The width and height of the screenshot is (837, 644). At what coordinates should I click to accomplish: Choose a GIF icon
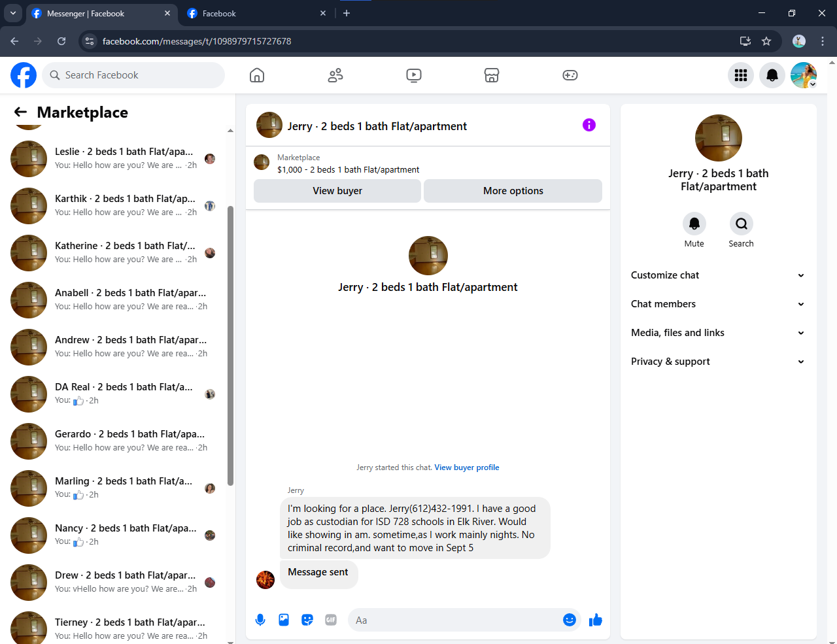click(331, 620)
